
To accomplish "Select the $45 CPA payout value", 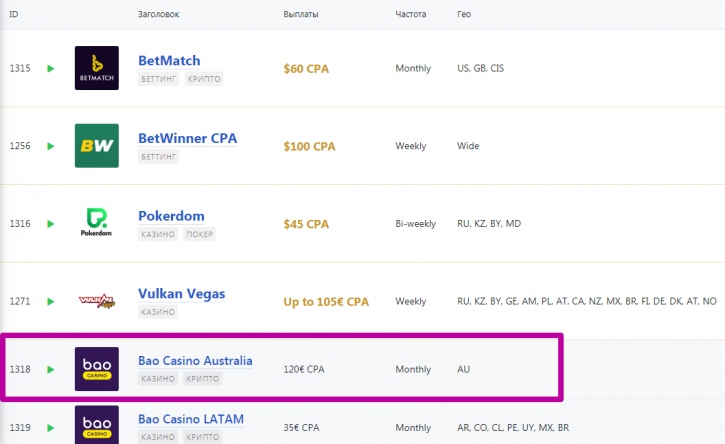I will [306, 224].
